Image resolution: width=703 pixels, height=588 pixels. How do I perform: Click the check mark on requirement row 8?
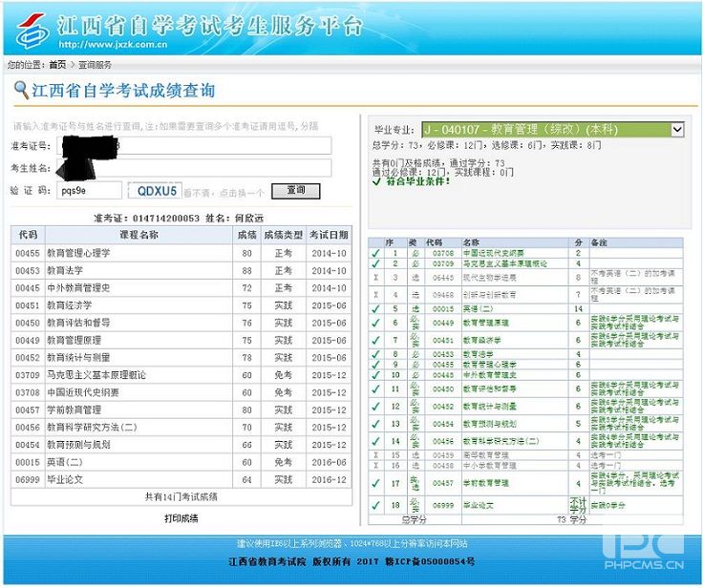(375, 354)
